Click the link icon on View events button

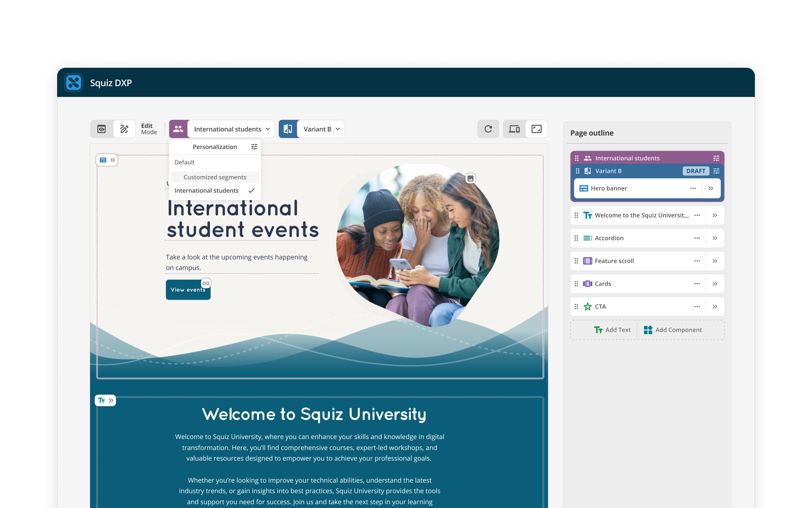click(x=206, y=283)
